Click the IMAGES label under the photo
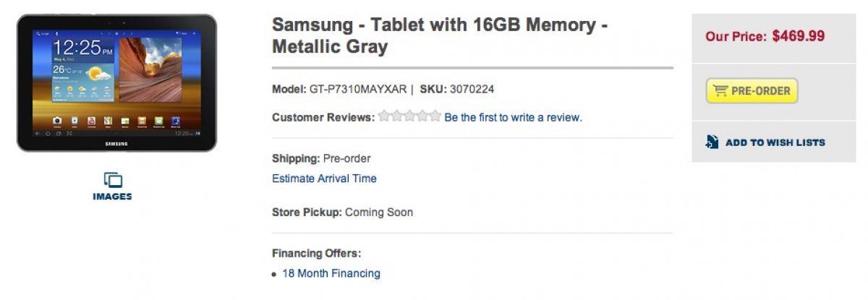868x300 pixels. point(113,197)
